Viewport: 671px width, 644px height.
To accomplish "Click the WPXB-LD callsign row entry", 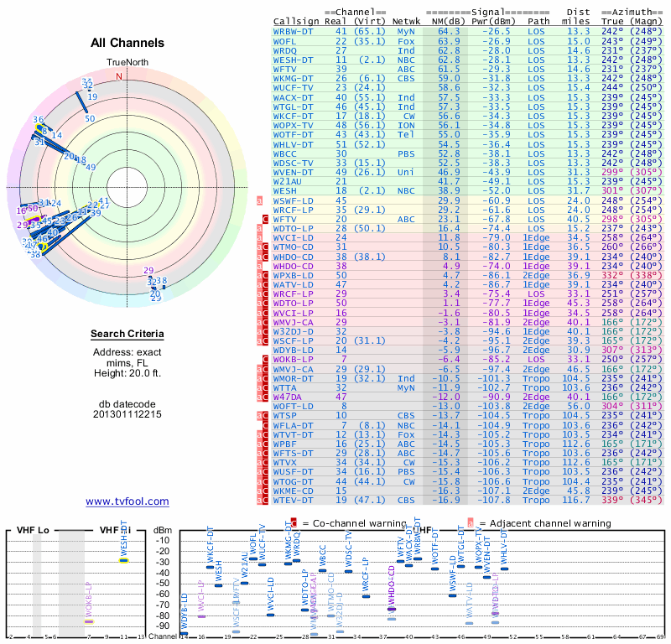I will tap(293, 275).
